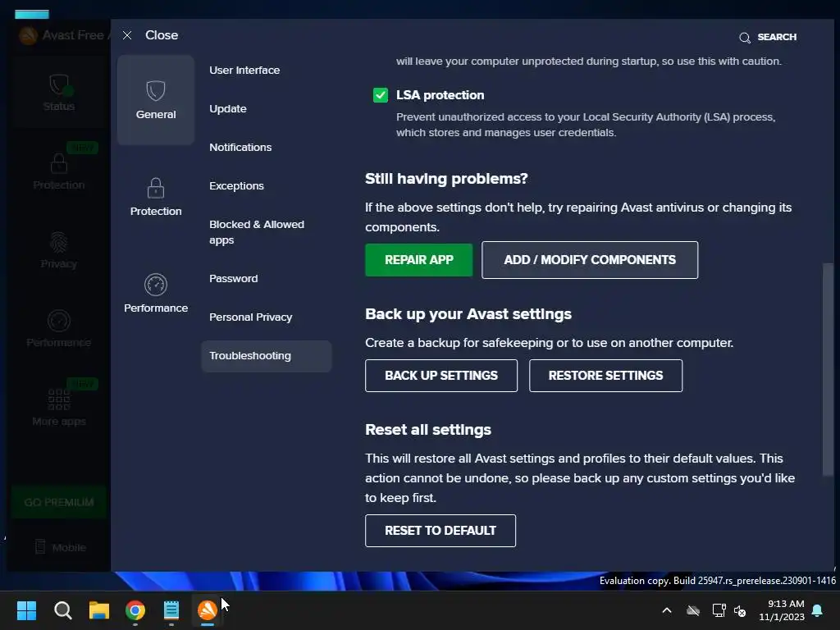Open Blocked & Allowed apps settings
Screen dimensions: 840x630
coord(257,232)
